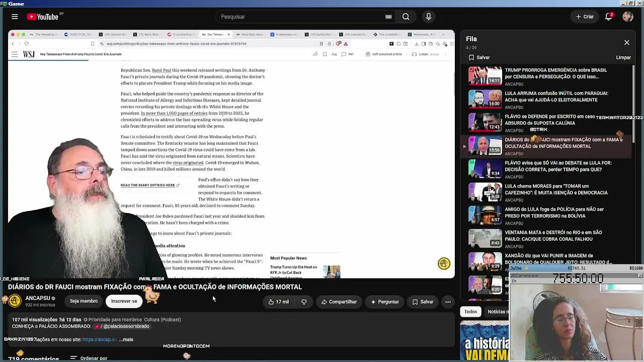Open the Ordenar por comments sort menu
The width and height of the screenshot is (644, 362).
click(89, 358)
